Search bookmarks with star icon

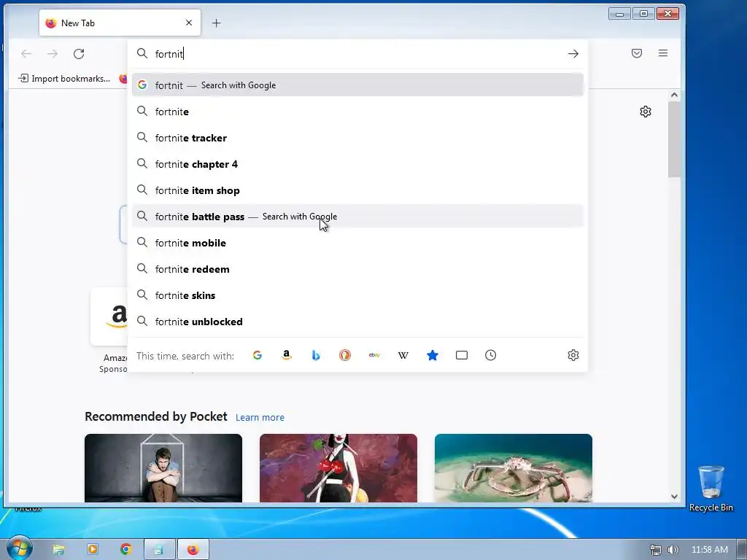coord(433,355)
